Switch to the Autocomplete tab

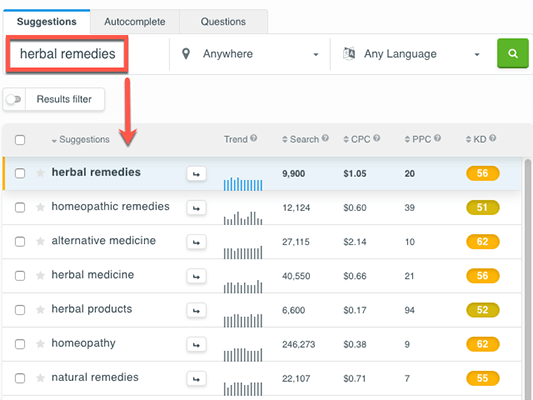[135, 22]
